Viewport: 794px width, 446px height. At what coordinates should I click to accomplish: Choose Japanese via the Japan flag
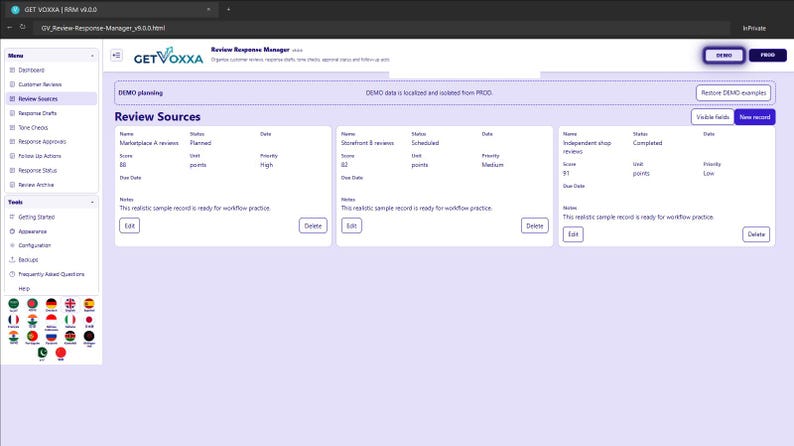point(89,321)
